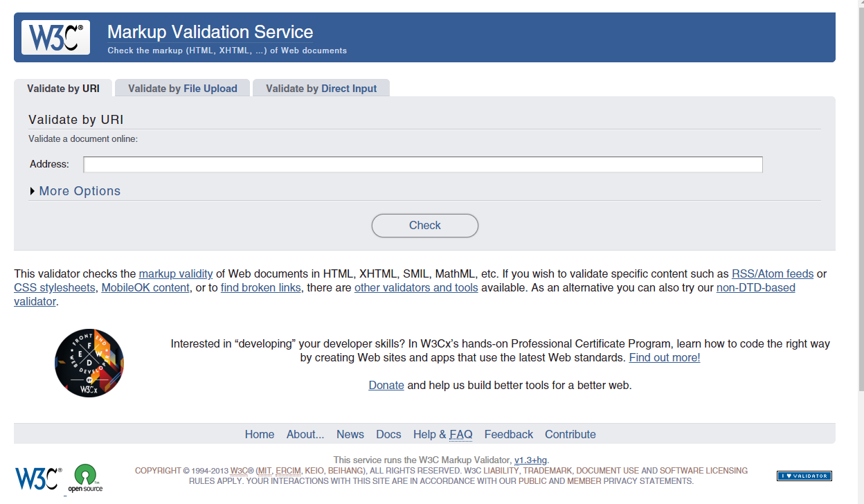The width and height of the screenshot is (864, 504).
Task: Go to Home in footer navigation
Action: (260, 435)
